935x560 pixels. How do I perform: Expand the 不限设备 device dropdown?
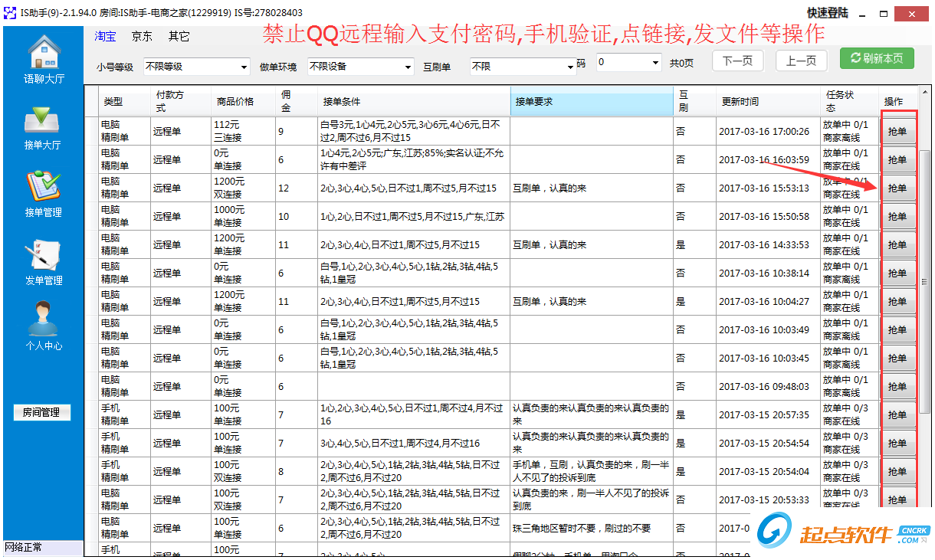tap(360, 67)
